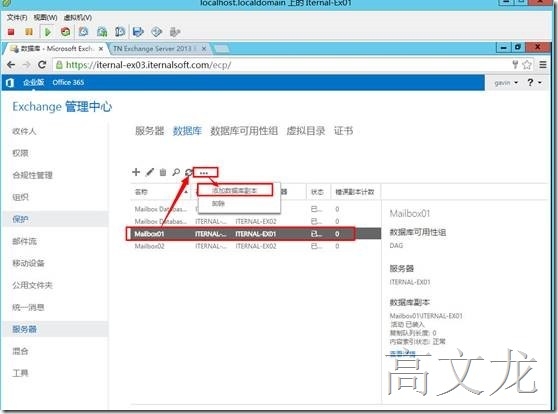Click the red power-off VM icon
558x414 pixels.
tap(11, 32)
